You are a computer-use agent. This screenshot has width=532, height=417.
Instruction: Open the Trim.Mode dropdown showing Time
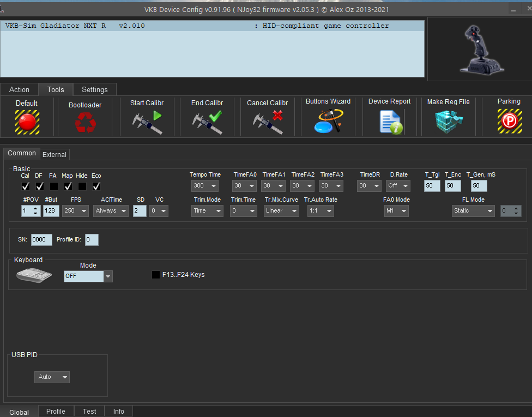(x=207, y=211)
